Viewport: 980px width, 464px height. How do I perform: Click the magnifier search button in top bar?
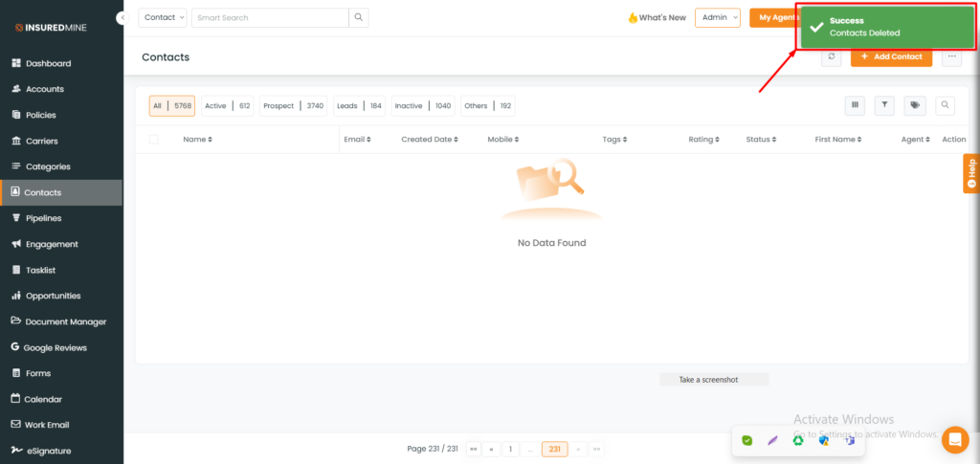(359, 17)
